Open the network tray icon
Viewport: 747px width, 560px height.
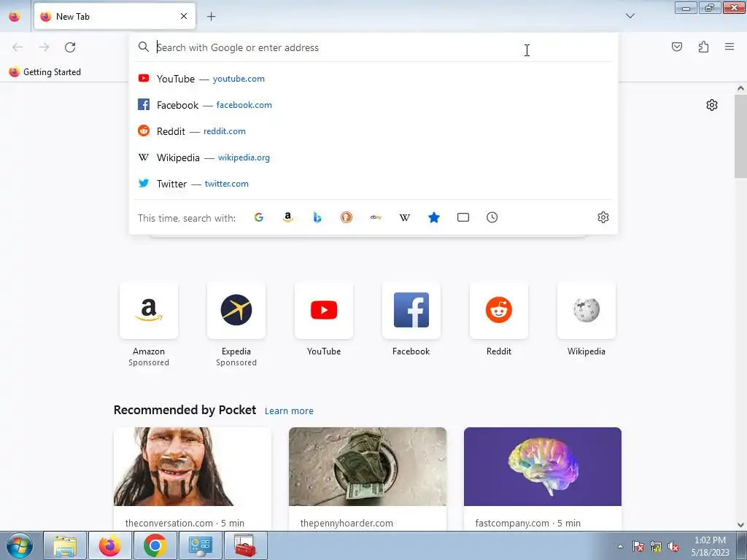point(656,546)
